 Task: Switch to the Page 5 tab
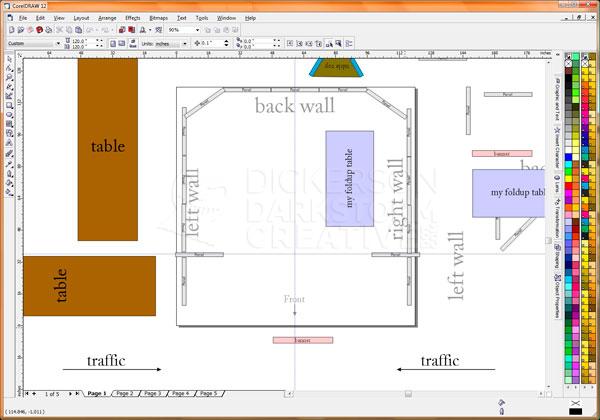point(209,393)
